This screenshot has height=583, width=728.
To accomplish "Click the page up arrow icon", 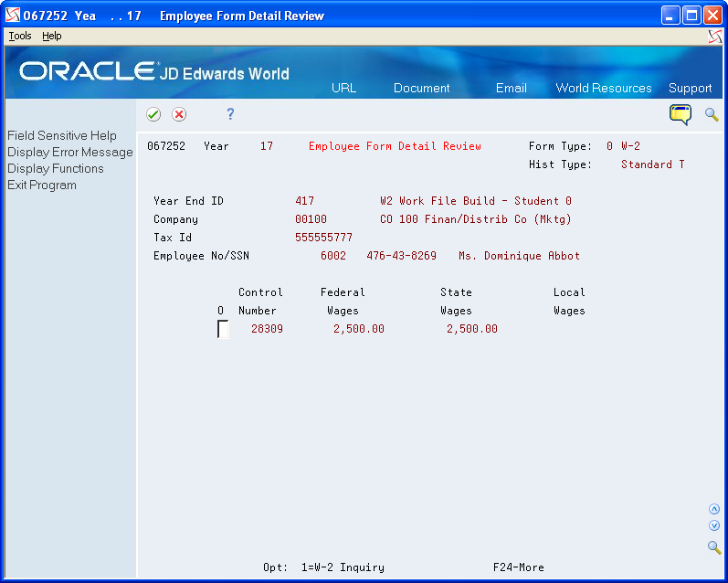I will [714, 509].
